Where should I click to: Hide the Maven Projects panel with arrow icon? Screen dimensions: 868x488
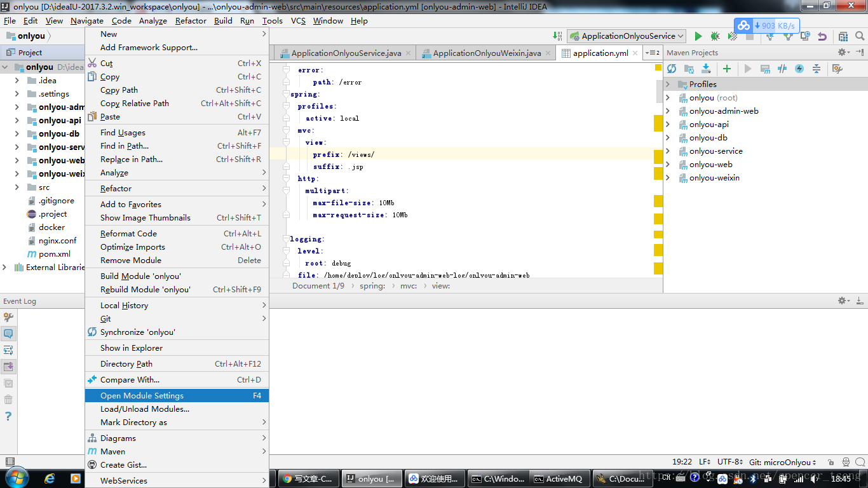860,53
